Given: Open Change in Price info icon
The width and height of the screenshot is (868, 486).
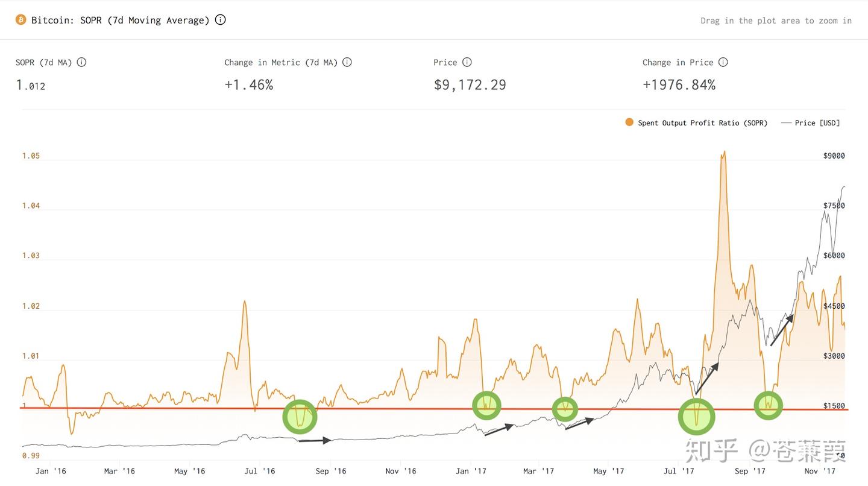Looking at the screenshot, I should [723, 62].
